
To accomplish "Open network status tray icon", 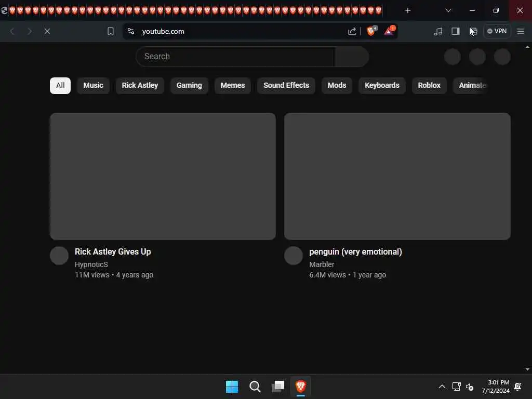I will (456, 387).
